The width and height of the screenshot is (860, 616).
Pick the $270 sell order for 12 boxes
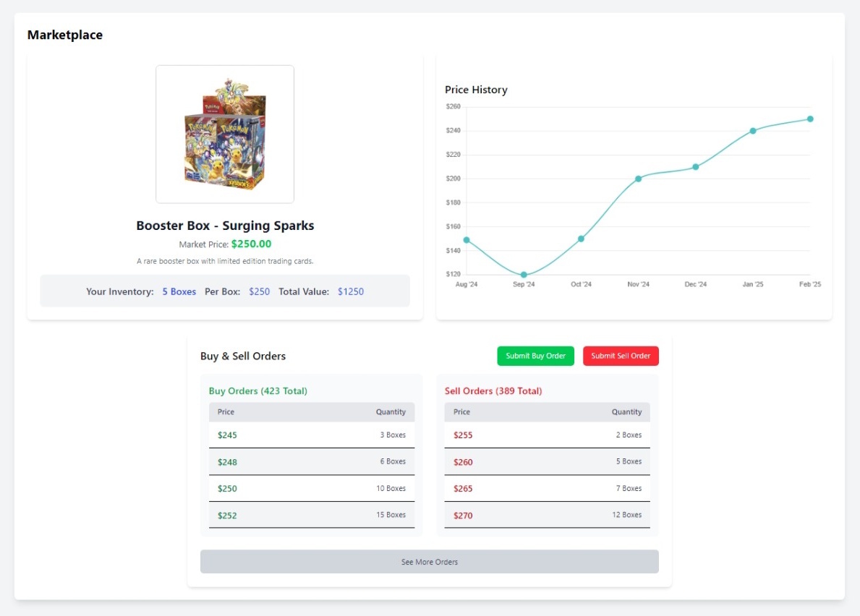(x=547, y=516)
